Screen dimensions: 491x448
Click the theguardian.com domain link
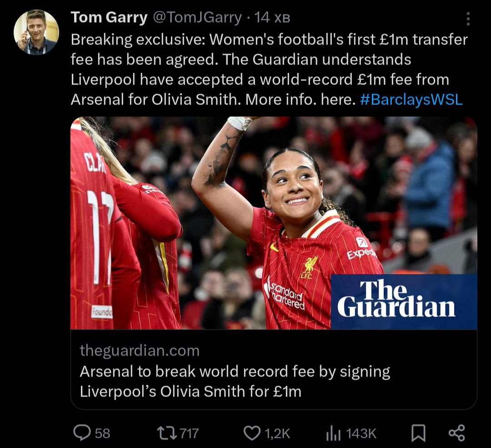[x=140, y=350]
